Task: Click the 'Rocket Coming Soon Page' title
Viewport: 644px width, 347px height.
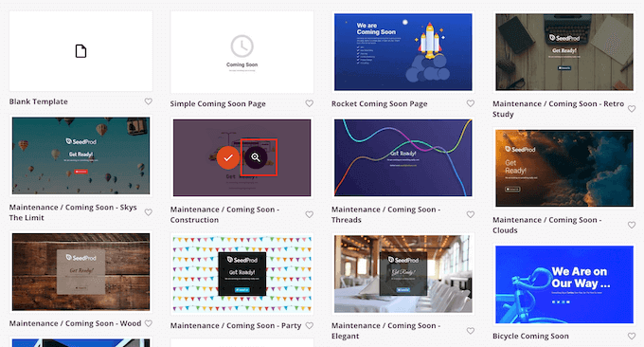Action: pos(380,103)
